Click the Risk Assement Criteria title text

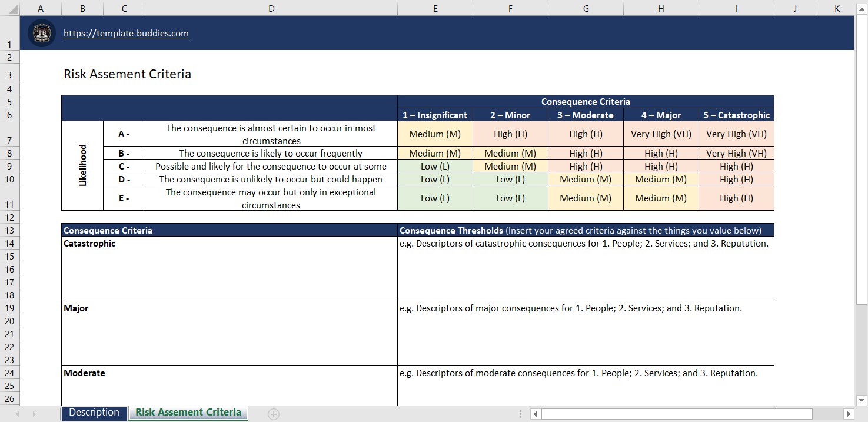pos(127,74)
